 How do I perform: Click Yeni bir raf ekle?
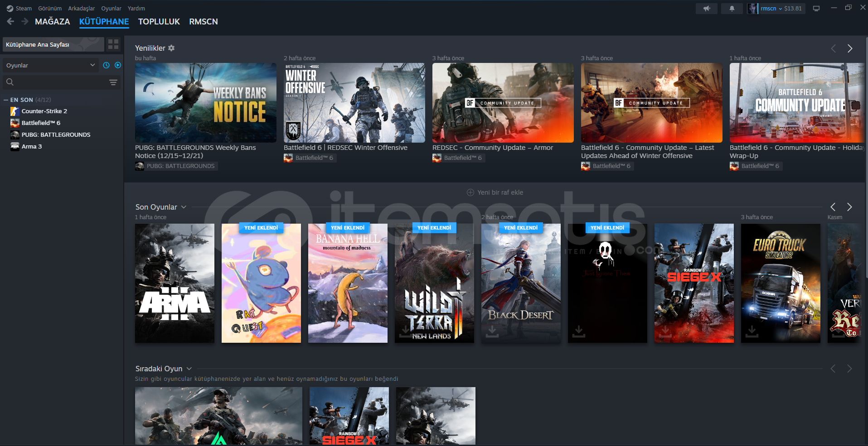click(x=495, y=192)
